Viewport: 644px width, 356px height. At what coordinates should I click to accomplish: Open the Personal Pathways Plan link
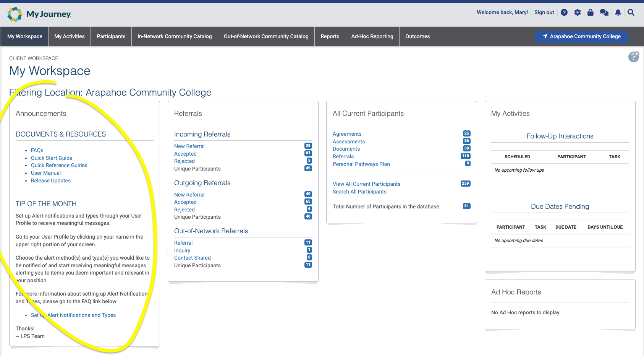[361, 164]
